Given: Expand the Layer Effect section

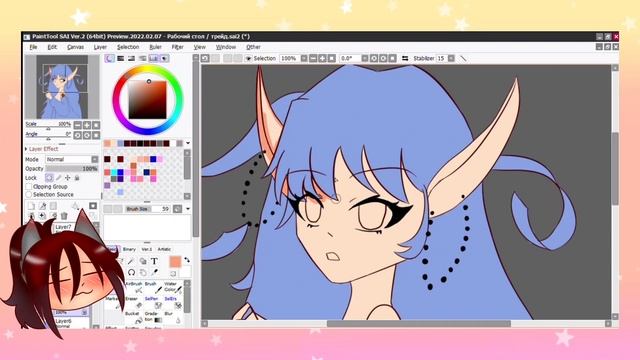Looking at the screenshot, I should [x=26, y=149].
